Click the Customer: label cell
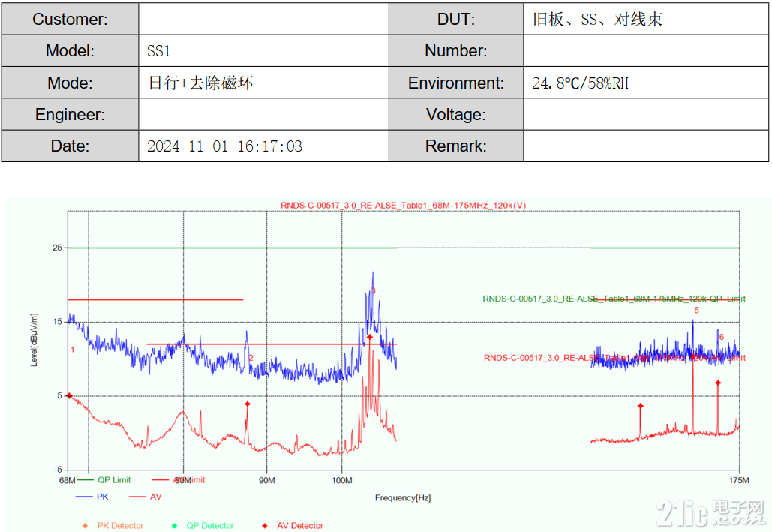 70,19
